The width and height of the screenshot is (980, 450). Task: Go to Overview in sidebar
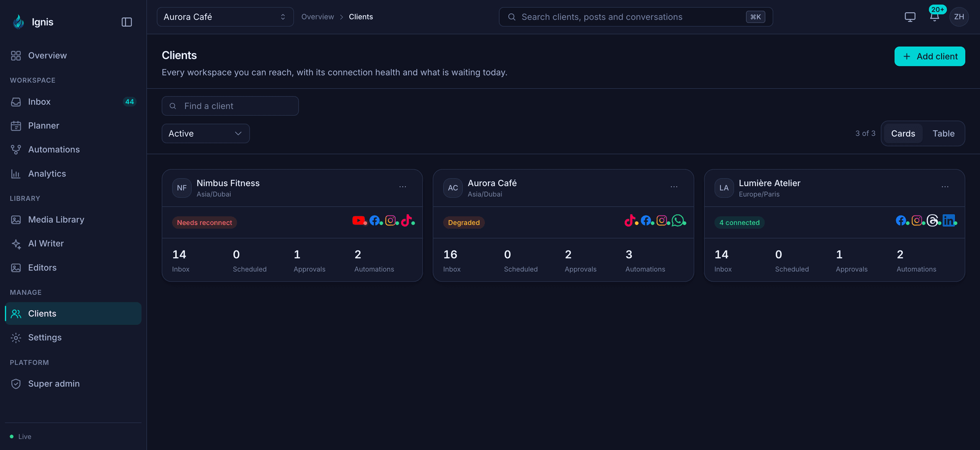[73, 56]
